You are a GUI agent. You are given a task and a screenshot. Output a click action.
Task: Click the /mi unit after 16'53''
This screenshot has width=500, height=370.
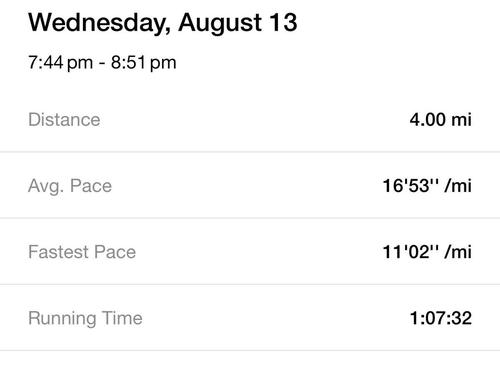458,185
